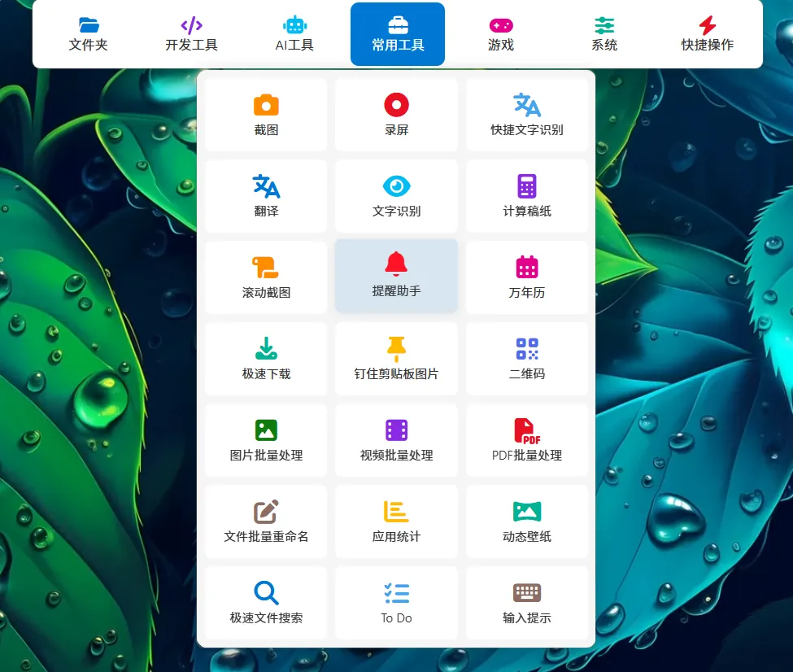
Task: Open the 提醒助手 bell reminder
Action: [x=397, y=276]
